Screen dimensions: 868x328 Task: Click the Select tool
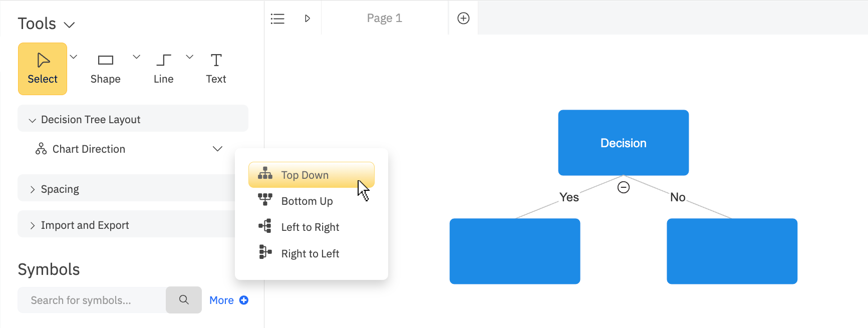(42, 69)
